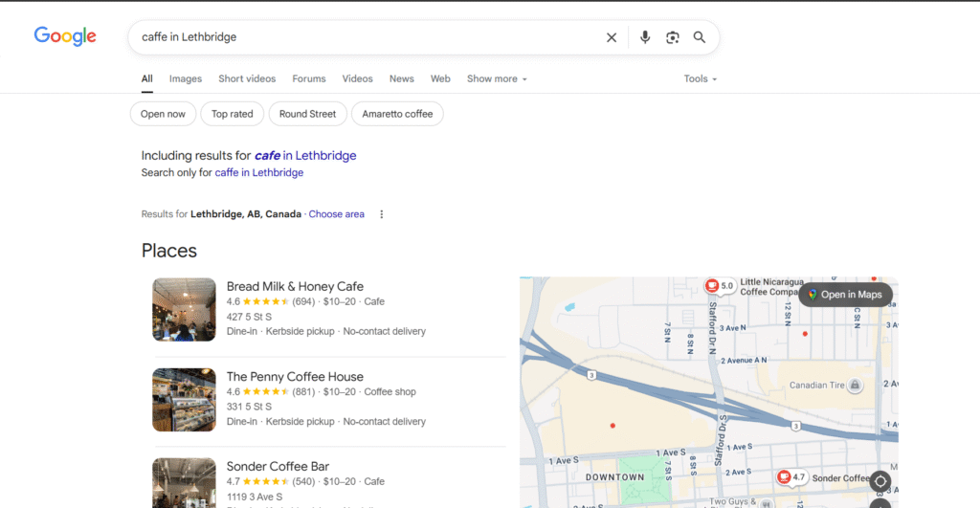
Task: Click the 5.0 rating map pin
Action: (720, 285)
